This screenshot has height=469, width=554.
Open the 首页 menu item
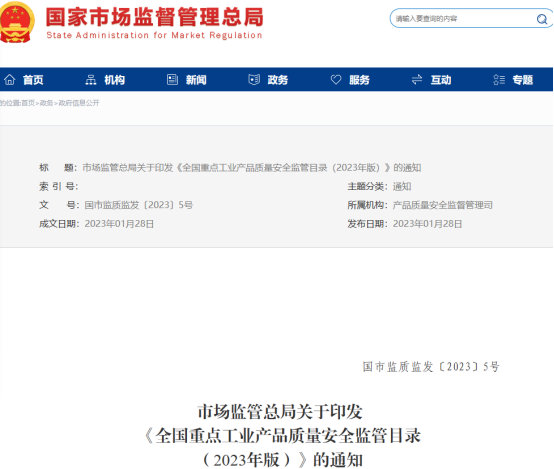[33, 80]
